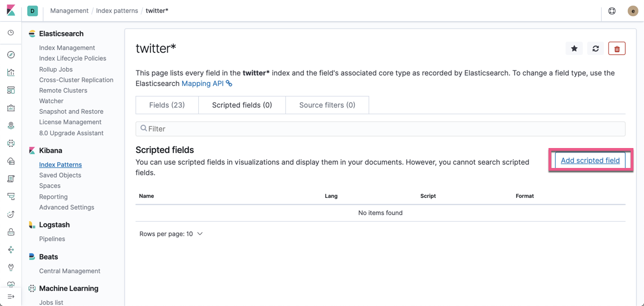644x306 pixels.
Task: Click the green D space avatar
Action: (32, 11)
